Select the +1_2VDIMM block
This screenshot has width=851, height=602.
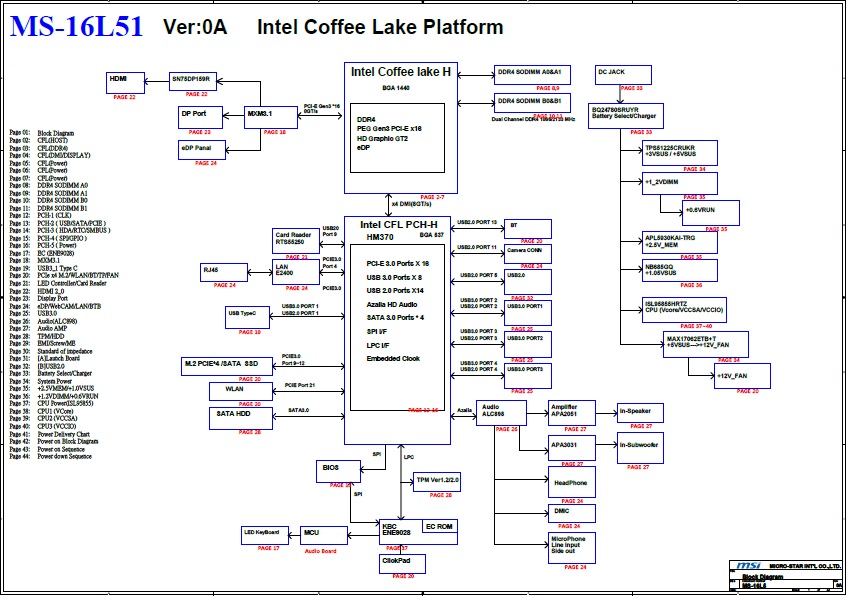[679, 183]
